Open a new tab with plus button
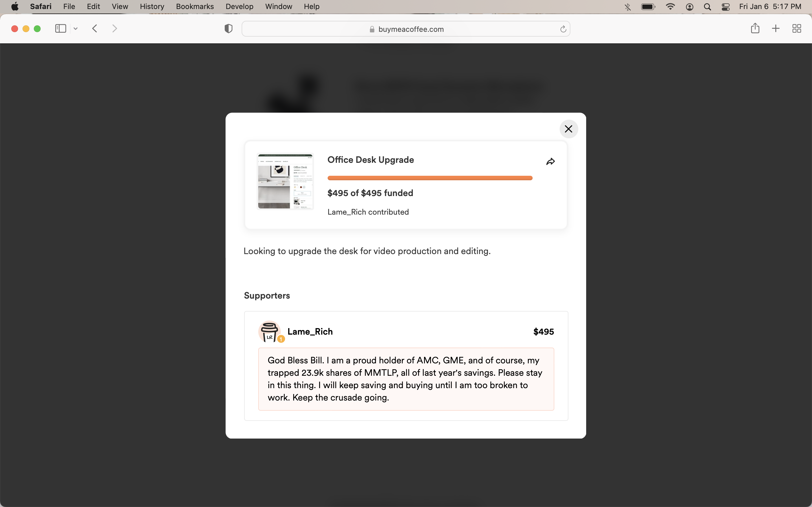Screen dimensions: 812x507 [x=776, y=28]
